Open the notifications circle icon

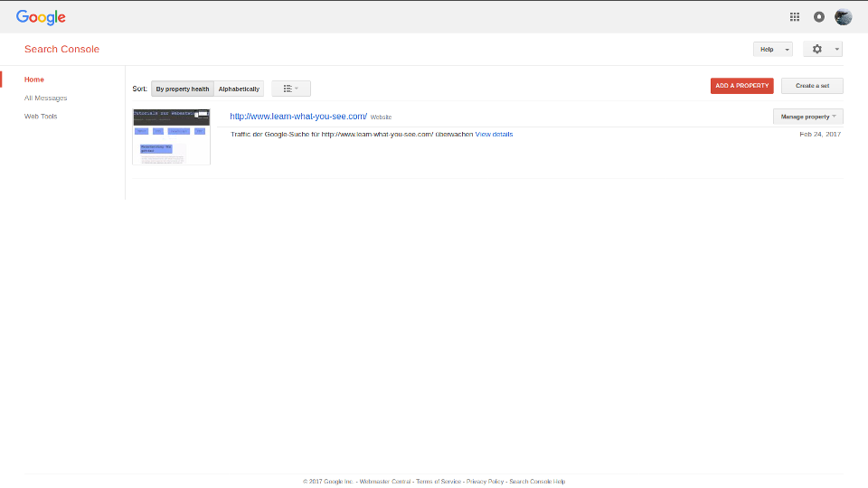tap(819, 17)
